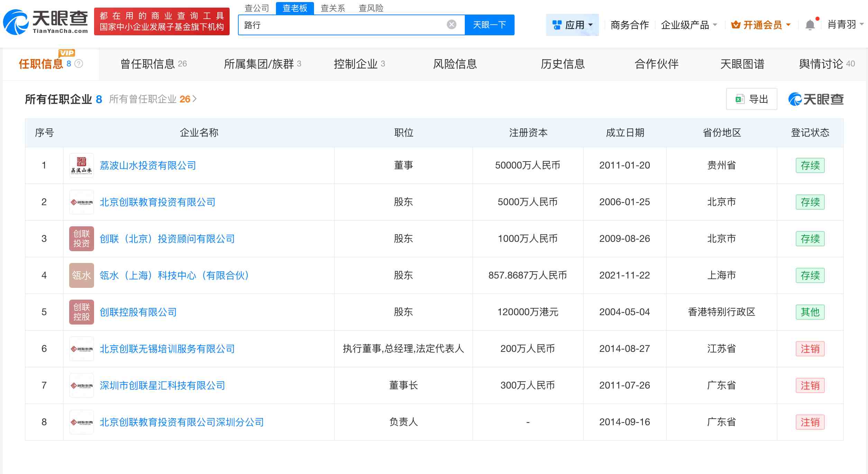Switch to the 查公司 search tab
868x474 pixels.
[257, 8]
